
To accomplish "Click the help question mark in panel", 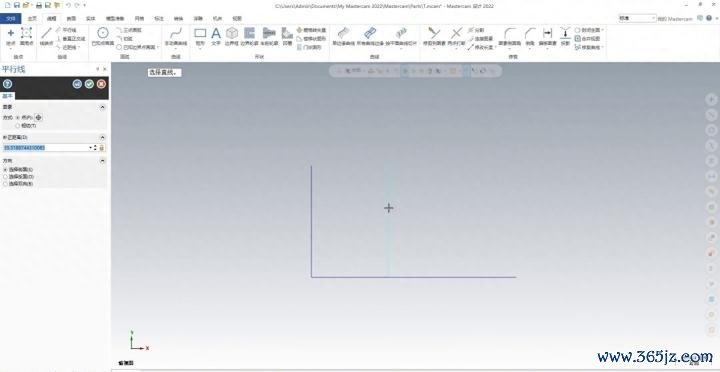I will [7, 84].
